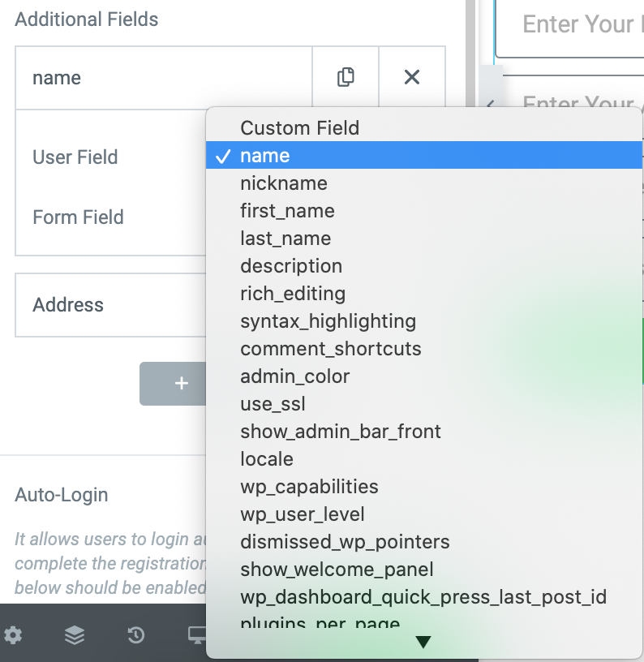644x662 pixels.
Task: Open the Settings gear in the bottom bar
Action: click(13, 635)
